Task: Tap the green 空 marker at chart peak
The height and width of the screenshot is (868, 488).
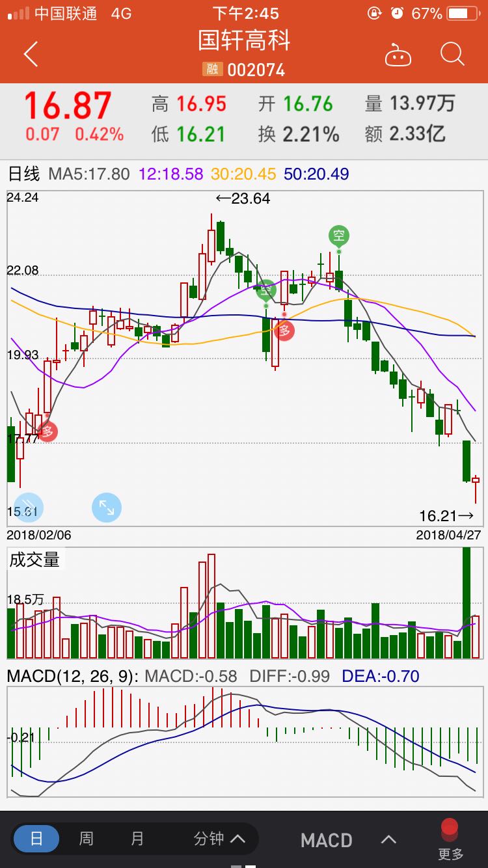Action: [x=338, y=236]
